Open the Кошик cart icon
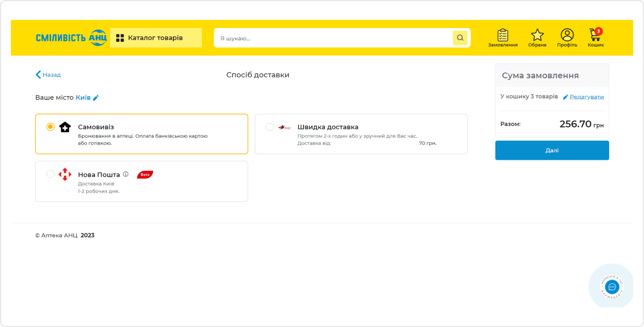 pos(595,36)
